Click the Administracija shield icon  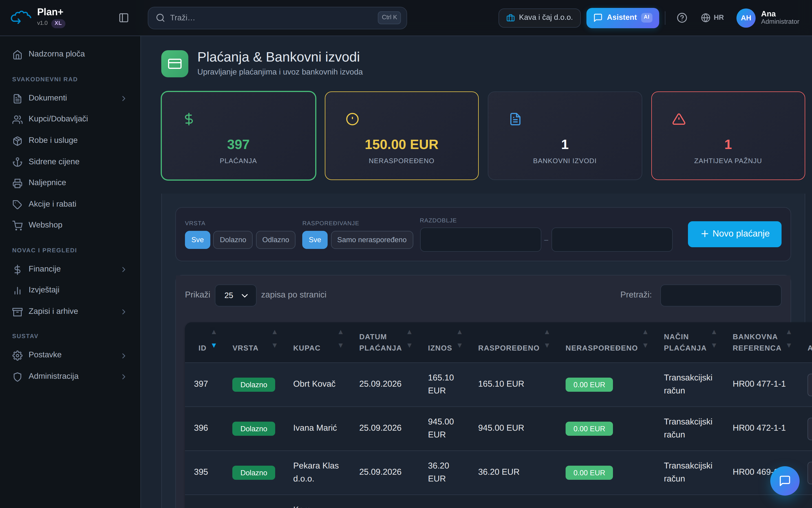17,377
